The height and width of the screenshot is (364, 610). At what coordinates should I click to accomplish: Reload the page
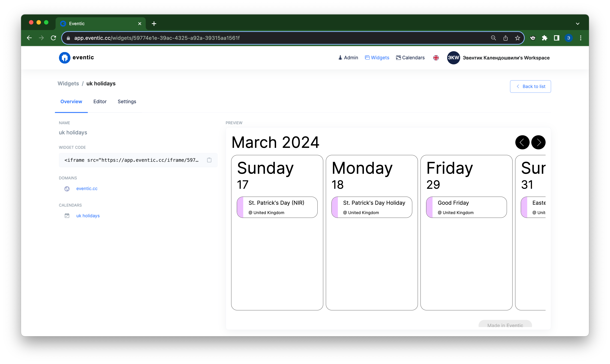click(x=53, y=38)
